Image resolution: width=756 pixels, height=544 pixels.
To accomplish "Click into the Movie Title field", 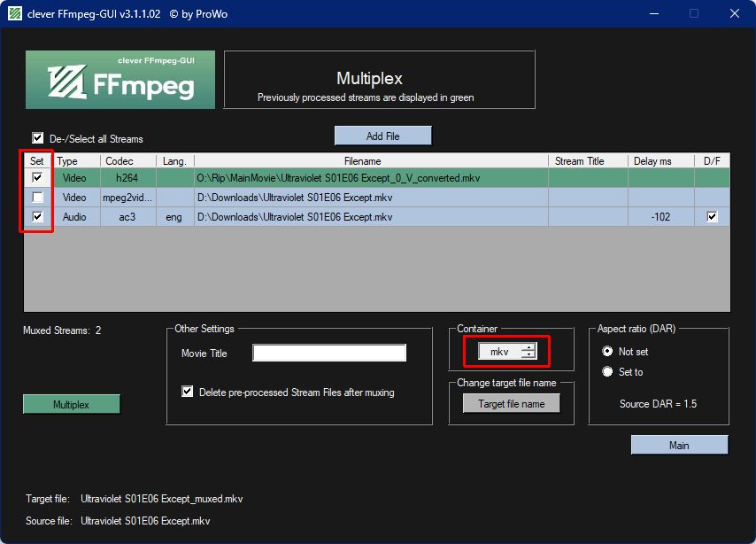I will (x=329, y=353).
